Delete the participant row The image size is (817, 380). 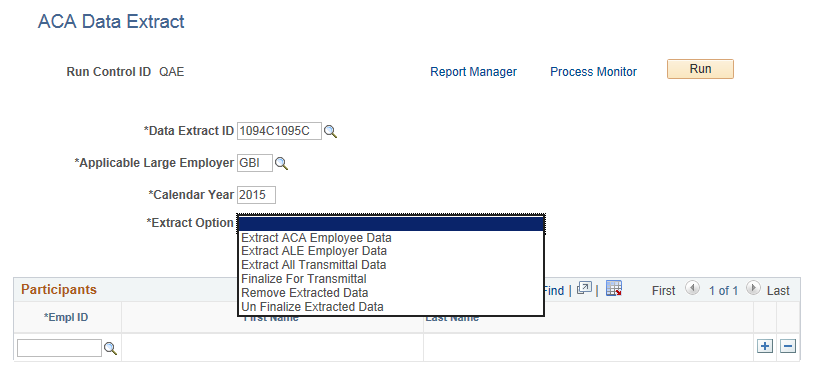788,346
